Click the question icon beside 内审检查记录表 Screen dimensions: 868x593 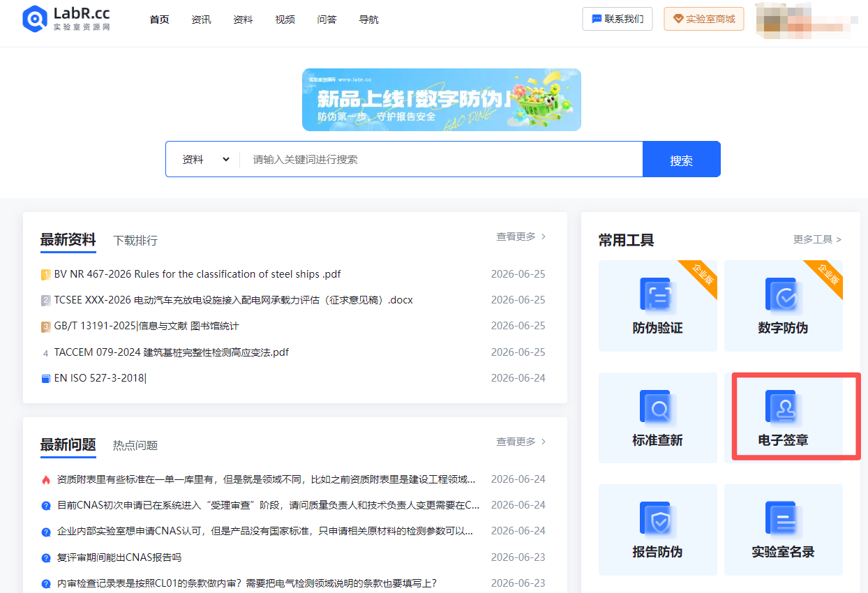click(46, 584)
